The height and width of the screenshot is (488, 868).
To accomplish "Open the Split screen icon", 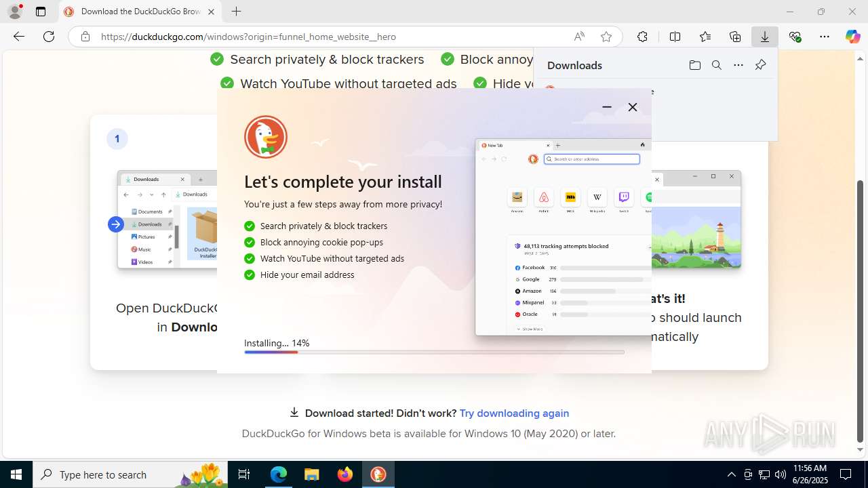I will click(x=675, y=37).
